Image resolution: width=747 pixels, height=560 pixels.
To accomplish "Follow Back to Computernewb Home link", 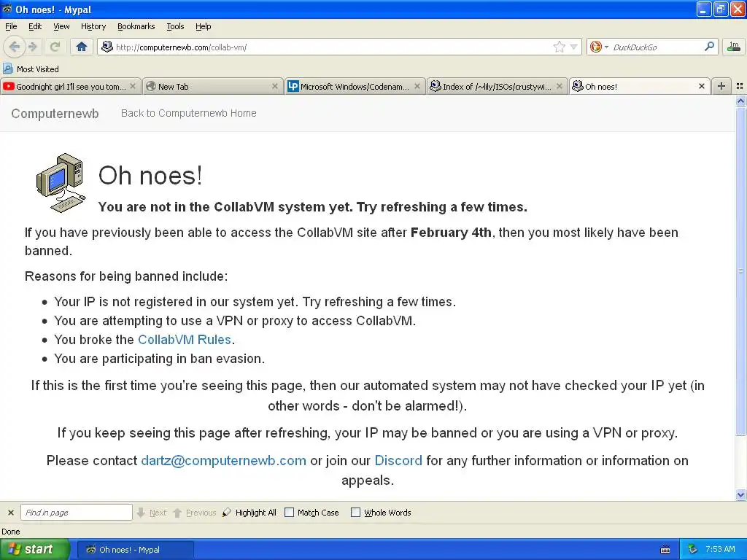I will [x=189, y=113].
